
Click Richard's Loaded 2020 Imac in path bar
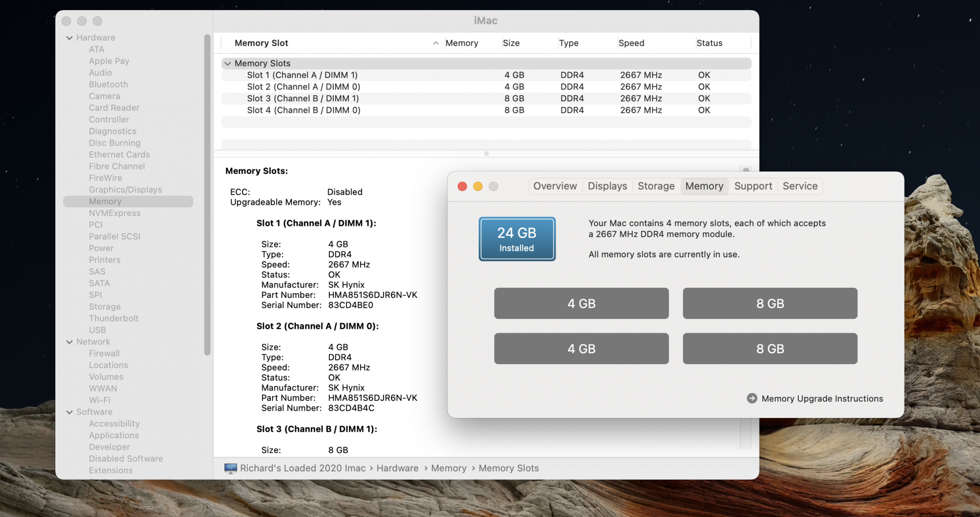point(303,468)
